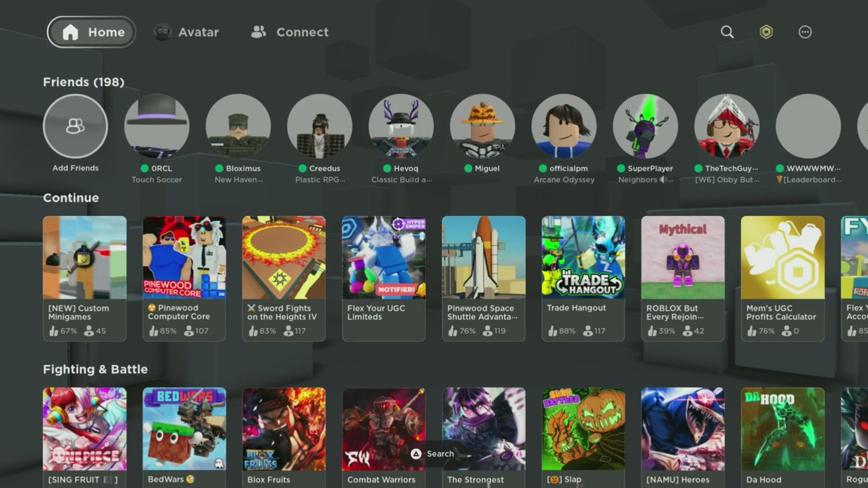The image size is (868, 488).
Task: Open the Robux hexagon icon
Action: pos(766,32)
